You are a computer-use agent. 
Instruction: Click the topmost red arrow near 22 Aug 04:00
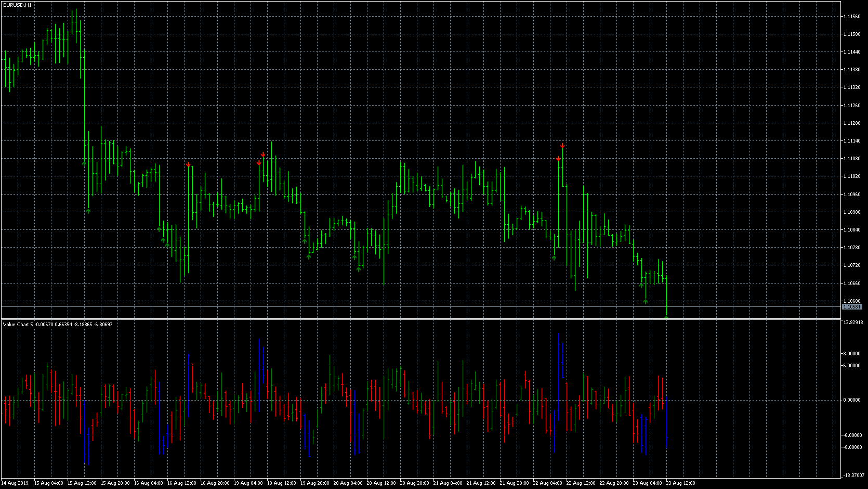[x=562, y=146]
